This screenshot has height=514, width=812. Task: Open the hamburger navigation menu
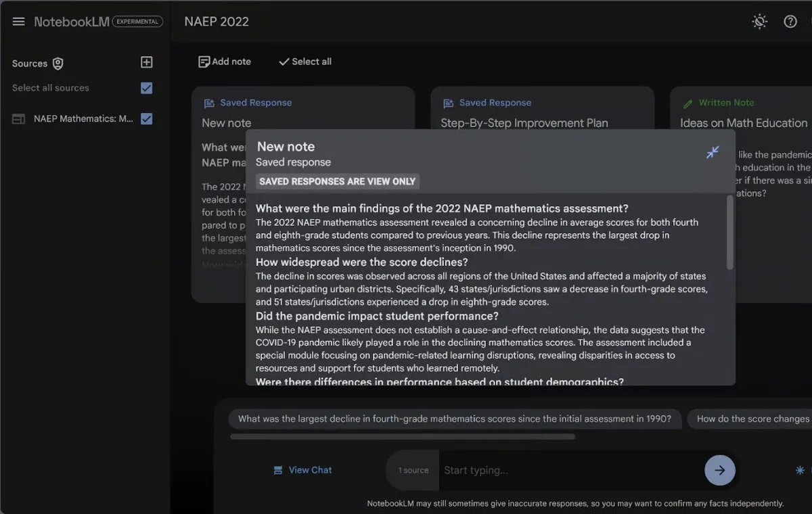coord(18,22)
